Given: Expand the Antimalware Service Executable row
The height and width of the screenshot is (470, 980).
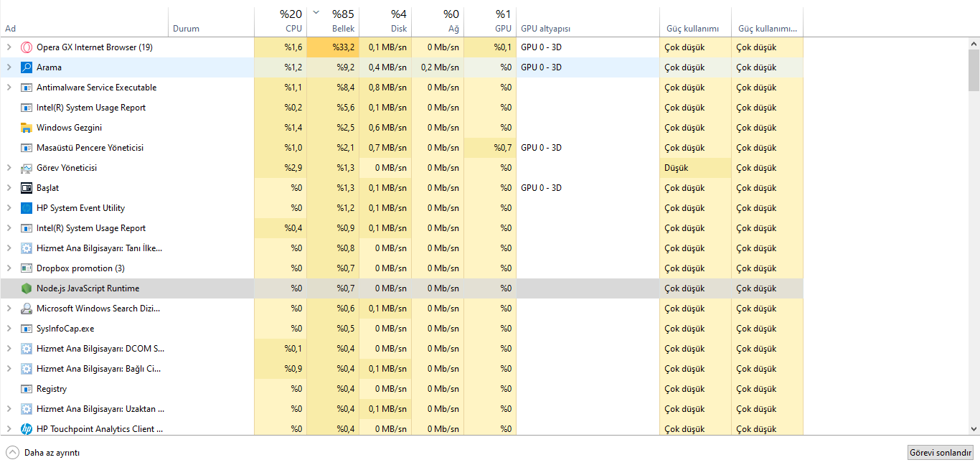Looking at the screenshot, I should [9, 88].
